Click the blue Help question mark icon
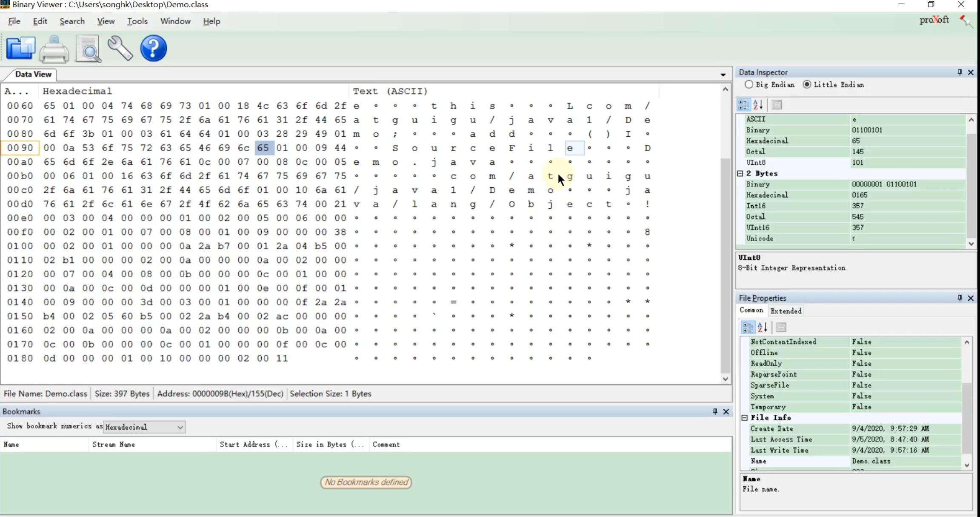The image size is (980, 517). click(x=154, y=48)
